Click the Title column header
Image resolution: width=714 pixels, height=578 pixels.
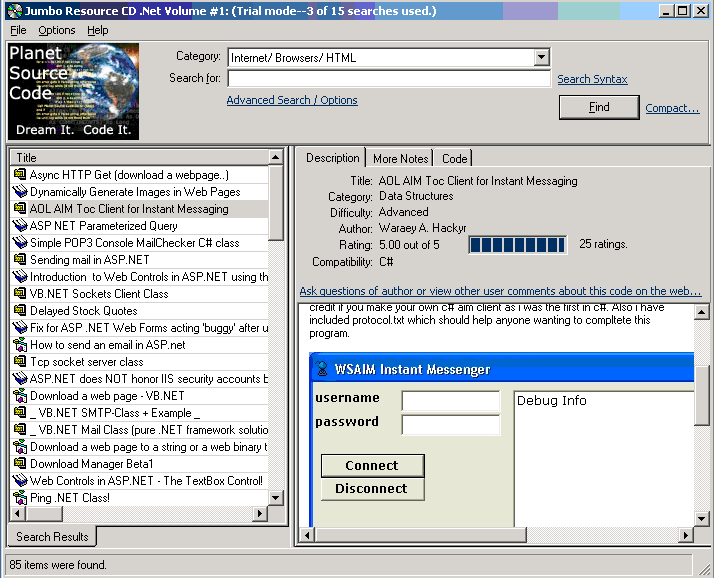pos(139,158)
